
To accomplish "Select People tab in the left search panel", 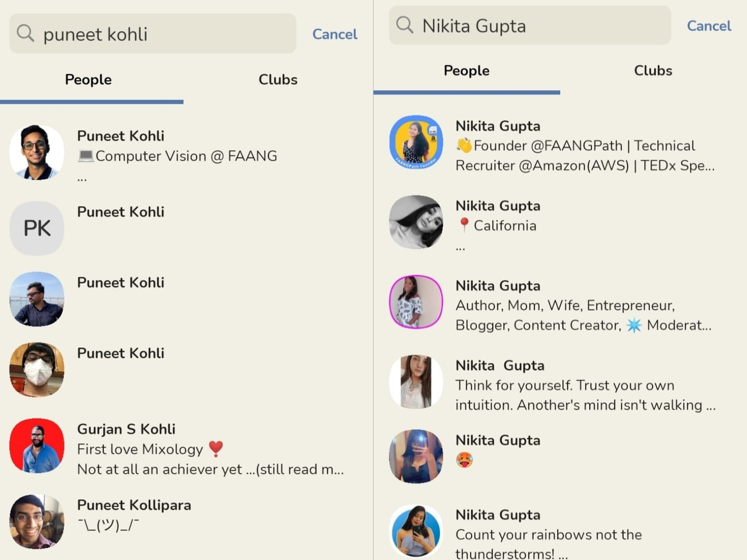I will point(88,80).
